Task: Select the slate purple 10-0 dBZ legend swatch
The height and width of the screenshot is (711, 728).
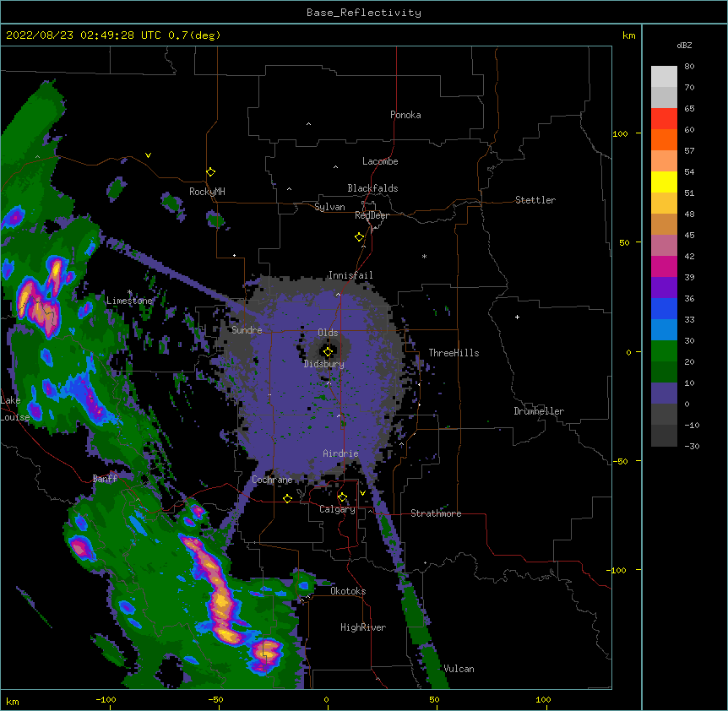Action: pos(664,393)
